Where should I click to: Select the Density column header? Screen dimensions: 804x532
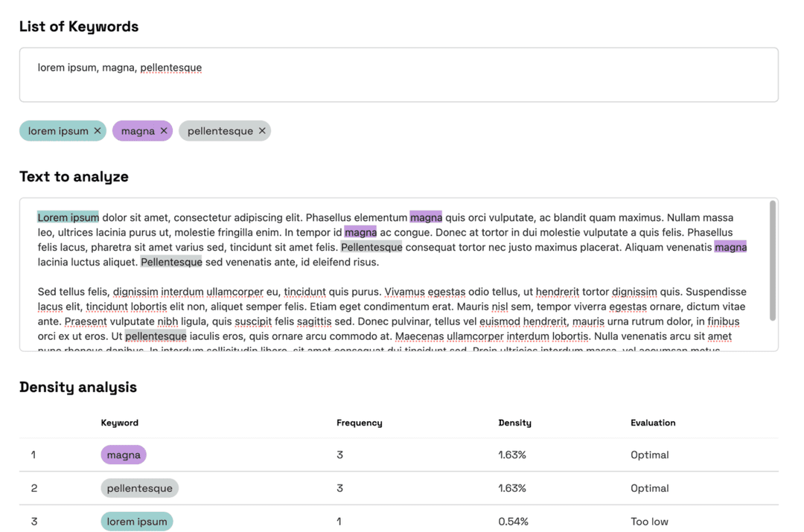(514, 423)
